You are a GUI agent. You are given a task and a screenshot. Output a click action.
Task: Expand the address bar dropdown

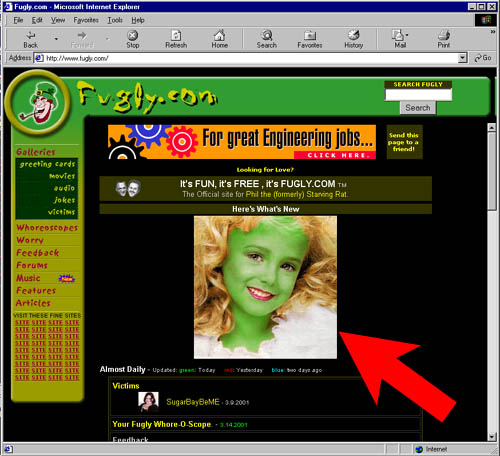462,58
